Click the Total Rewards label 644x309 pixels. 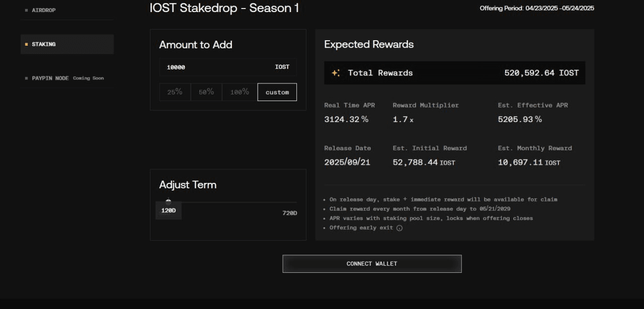coord(380,73)
